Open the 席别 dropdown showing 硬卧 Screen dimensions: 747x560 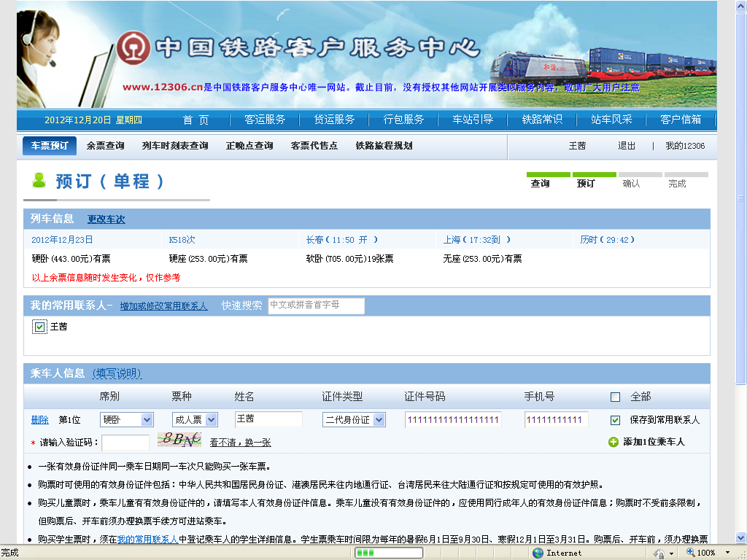(127, 419)
